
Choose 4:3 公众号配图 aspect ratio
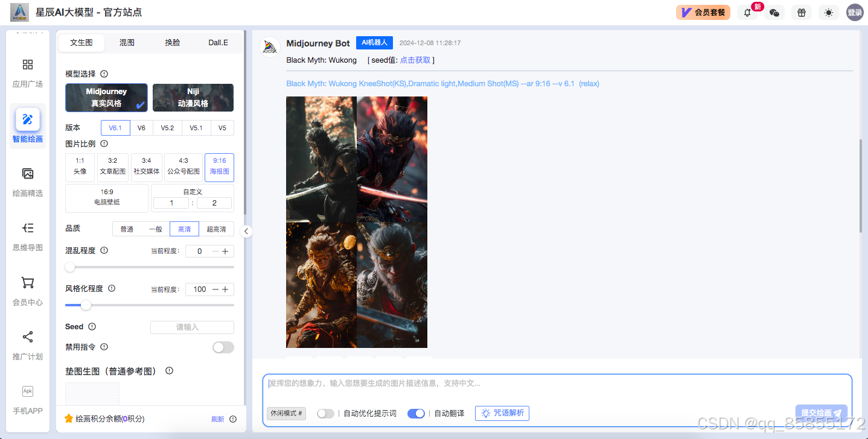183,168
